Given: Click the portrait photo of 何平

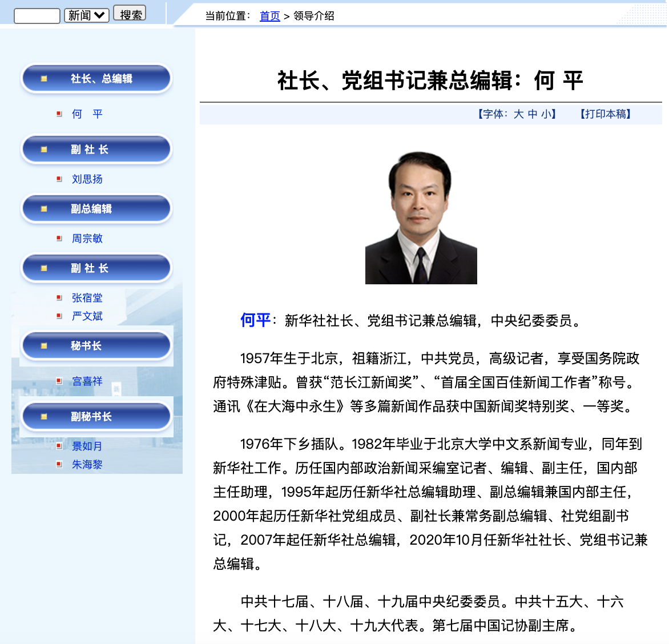Looking at the screenshot, I should (421, 218).
